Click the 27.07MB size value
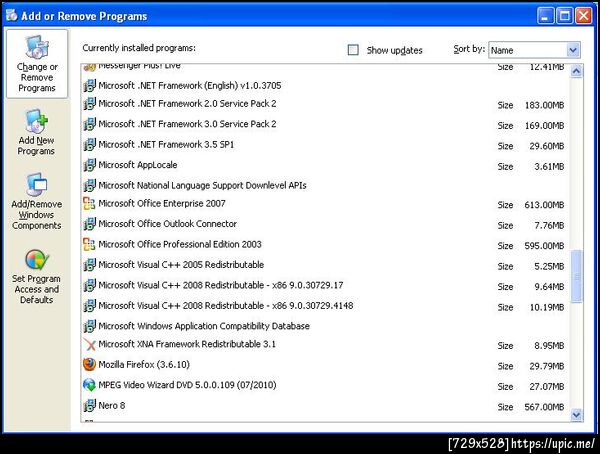Viewport: 600px width, 454px height. [547, 387]
